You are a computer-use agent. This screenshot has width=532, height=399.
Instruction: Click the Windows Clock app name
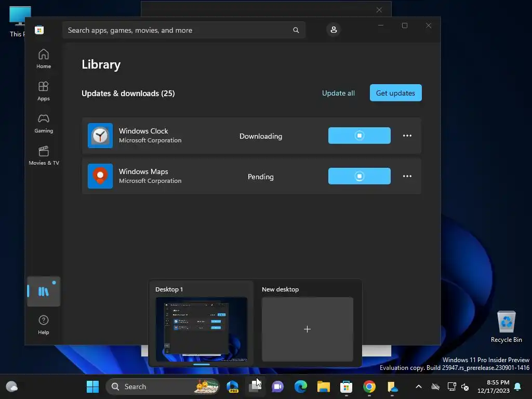tap(143, 131)
